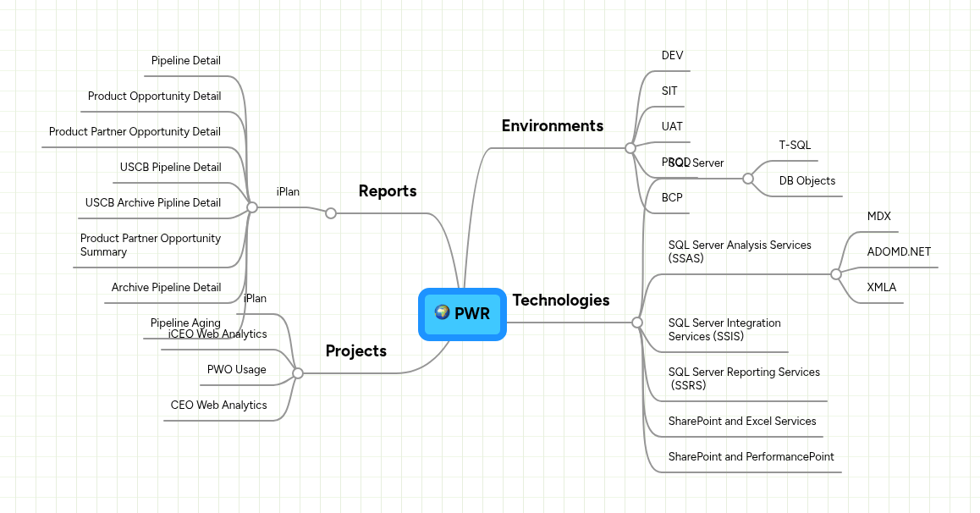Screen dimensions: 980x513
Task: Select the DB Objects node
Action: click(x=807, y=180)
